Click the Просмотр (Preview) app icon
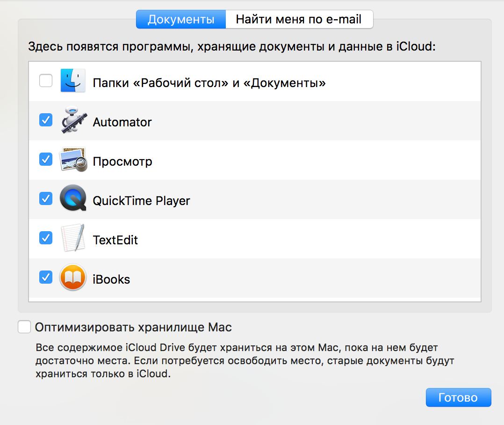The image size is (504, 425). (73, 159)
